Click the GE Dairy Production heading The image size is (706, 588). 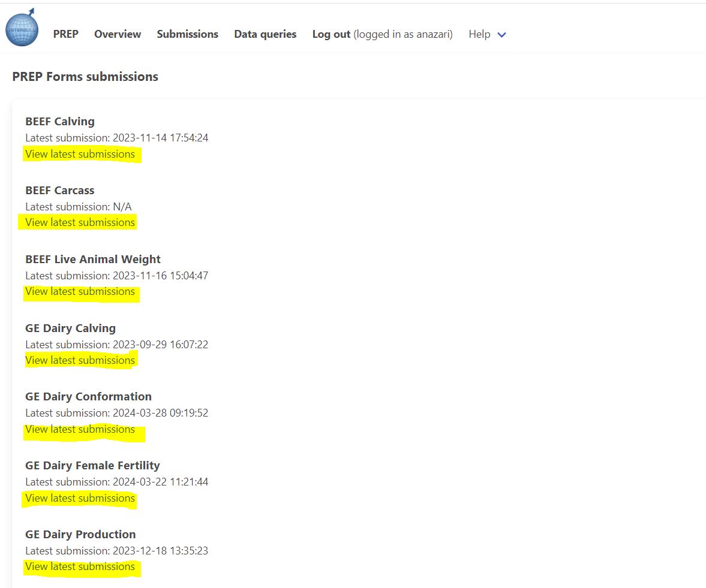click(80, 534)
